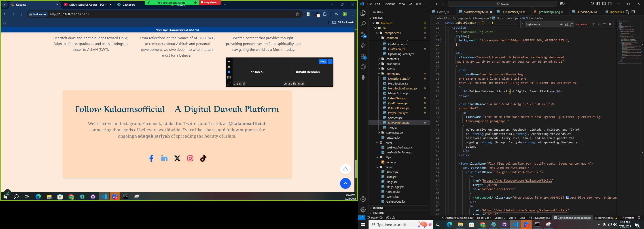
Task: Open the Manage gear icon in VS Code
Action: point(363,210)
